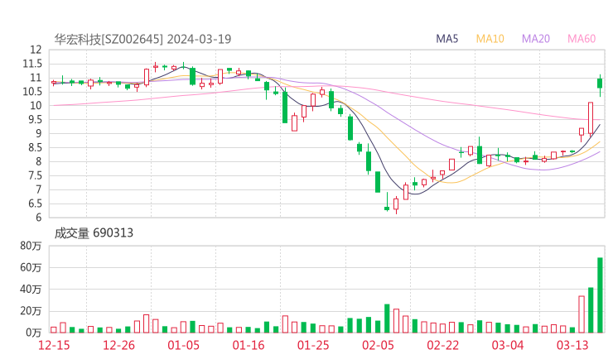Click the tall red candlestick reaching 10
Image resolution: width=613 pixels, height=364 pixels.
pyautogui.click(x=591, y=118)
